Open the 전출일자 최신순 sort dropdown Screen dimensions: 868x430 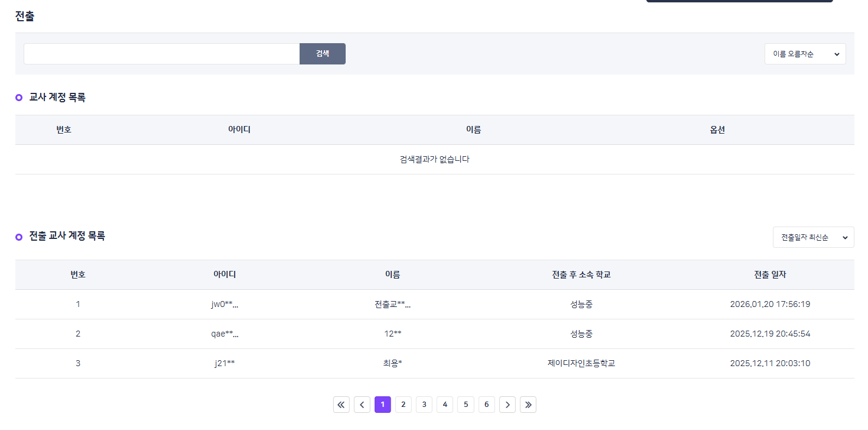tap(813, 237)
